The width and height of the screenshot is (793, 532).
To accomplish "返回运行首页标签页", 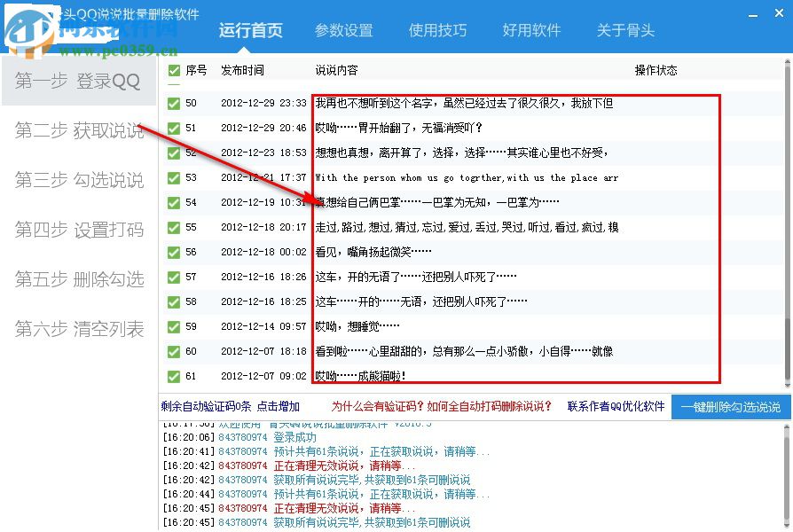I will [252, 30].
